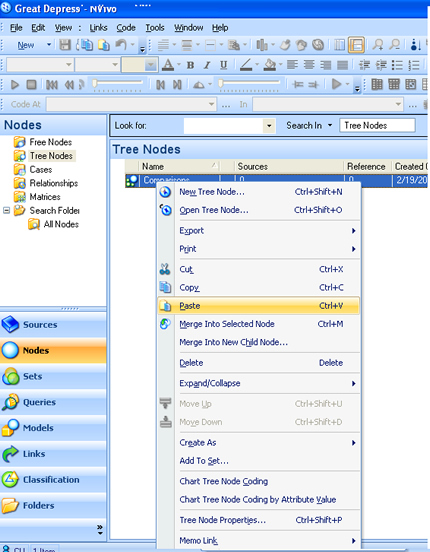Open Folders navigation button

[53, 506]
